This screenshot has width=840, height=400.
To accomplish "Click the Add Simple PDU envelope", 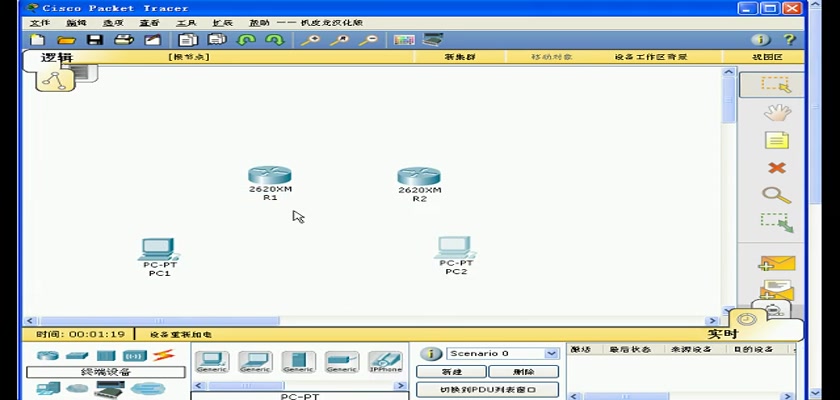I will coord(776,264).
